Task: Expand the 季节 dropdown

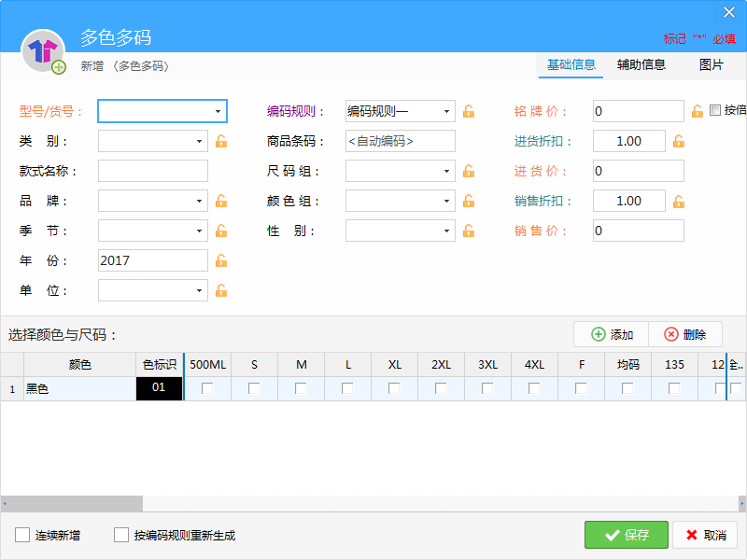Action: coord(199,231)
